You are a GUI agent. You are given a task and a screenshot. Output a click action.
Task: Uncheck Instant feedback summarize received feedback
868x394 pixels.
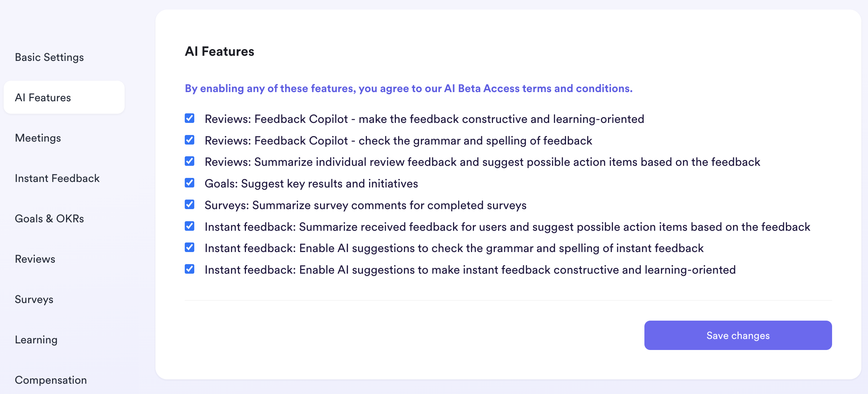pos(190,226)
